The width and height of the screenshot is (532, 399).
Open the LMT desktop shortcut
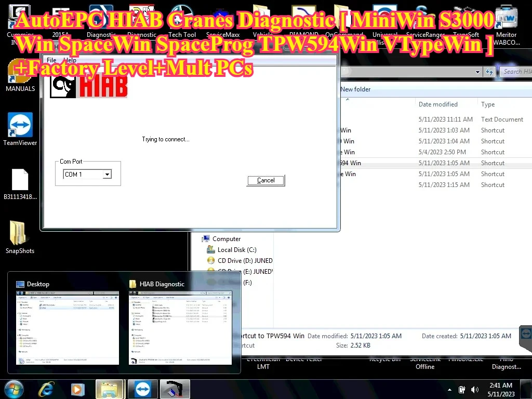[263, 366]
